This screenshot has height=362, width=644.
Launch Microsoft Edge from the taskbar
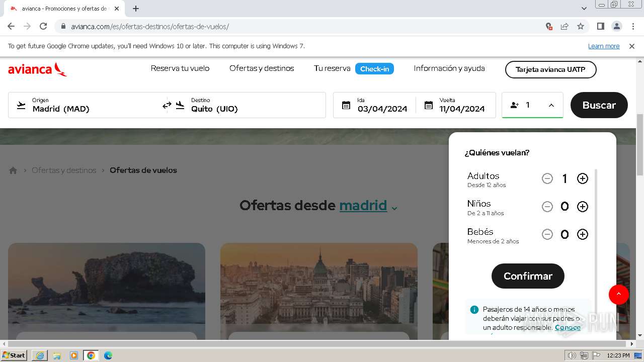point(108,355)
